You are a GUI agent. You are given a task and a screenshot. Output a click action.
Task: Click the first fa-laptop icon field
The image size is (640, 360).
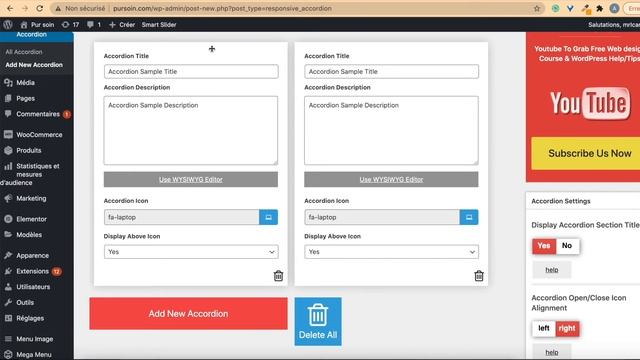pyautogui.click(x=181, y=217)
